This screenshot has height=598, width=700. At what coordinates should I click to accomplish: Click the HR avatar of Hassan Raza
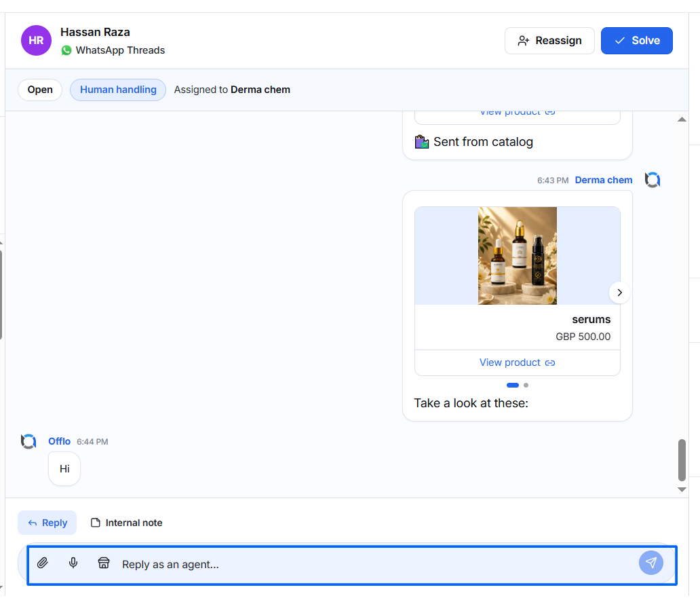coord(36,41)
